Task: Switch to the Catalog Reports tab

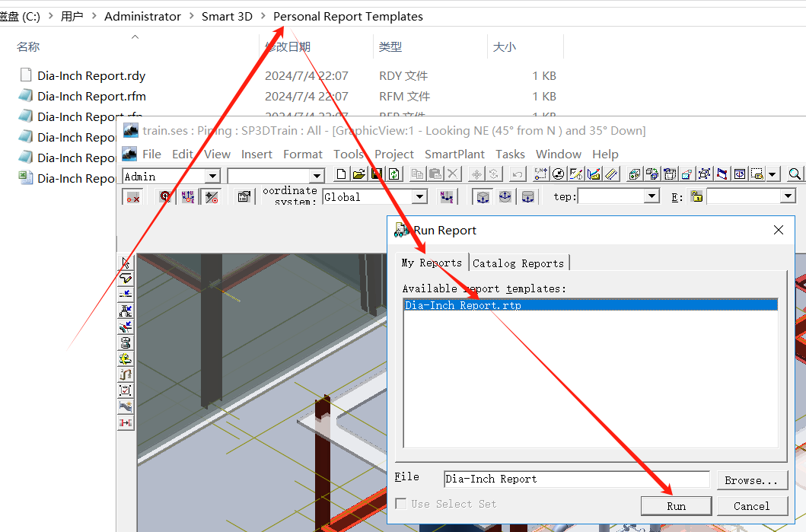Action: click(x=518, y=263)
